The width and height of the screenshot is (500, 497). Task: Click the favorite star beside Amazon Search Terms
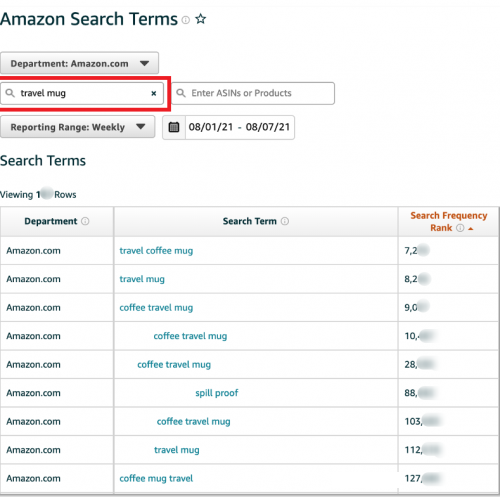[x=201, y=19]
